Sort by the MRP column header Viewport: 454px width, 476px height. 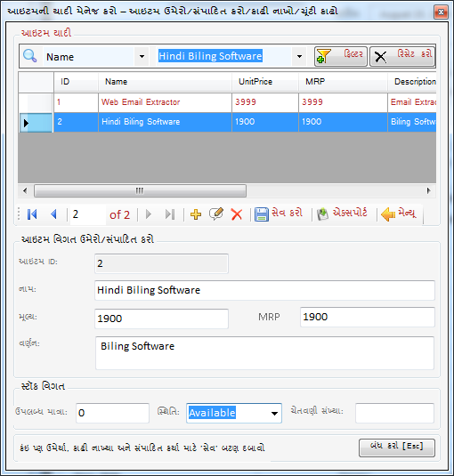click(343, 82)
